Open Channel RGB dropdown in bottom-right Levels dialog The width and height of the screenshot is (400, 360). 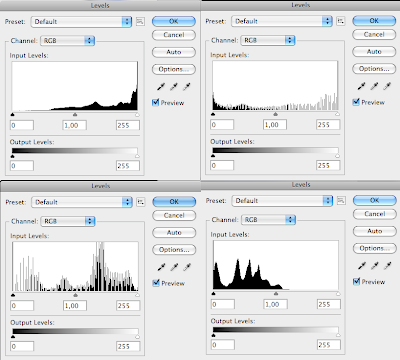(269, 220)
